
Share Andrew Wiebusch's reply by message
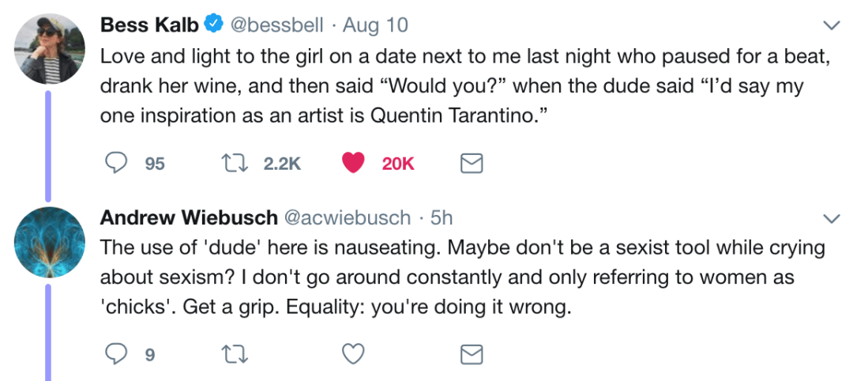(472, 354)
